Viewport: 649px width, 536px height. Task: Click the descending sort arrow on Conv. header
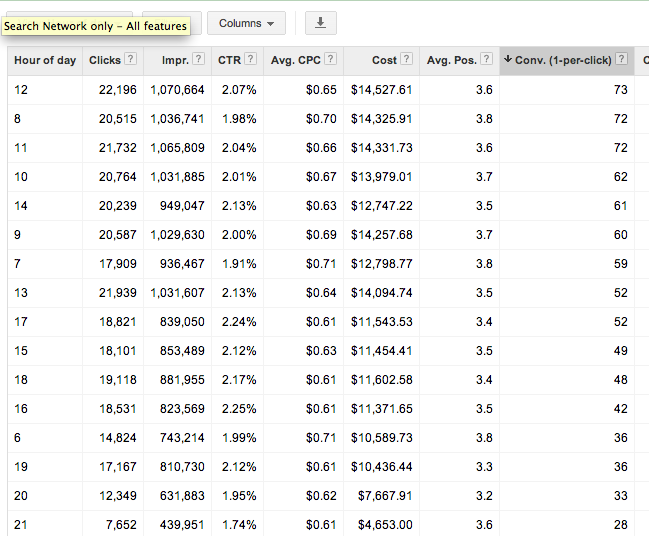[508, 59]
